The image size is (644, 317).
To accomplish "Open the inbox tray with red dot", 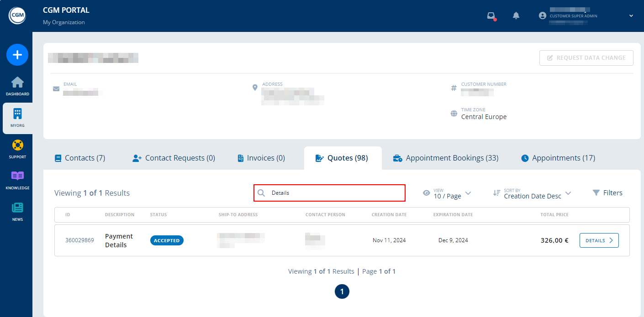I will pyautogui.click(x=491, y=16).
